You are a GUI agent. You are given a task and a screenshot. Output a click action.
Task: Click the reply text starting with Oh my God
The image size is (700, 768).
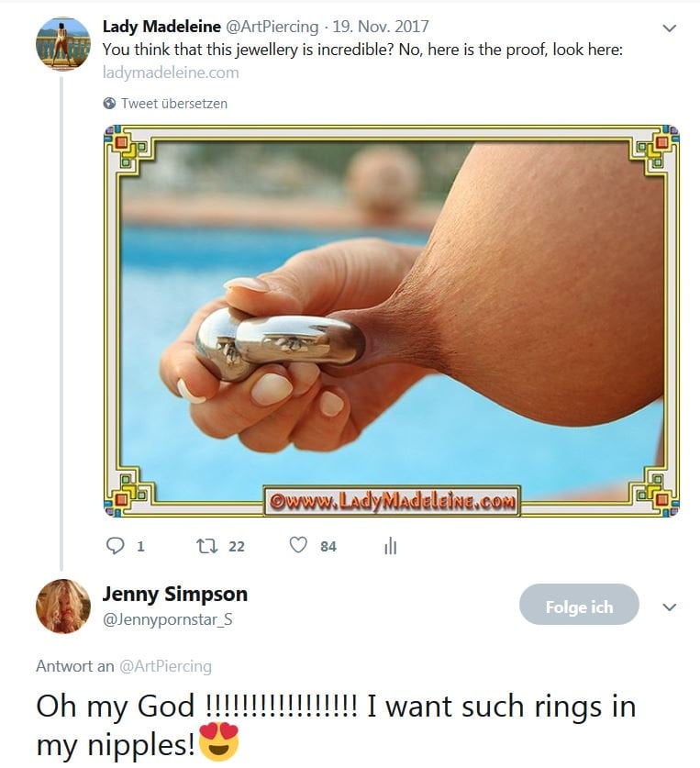[336, 726]
